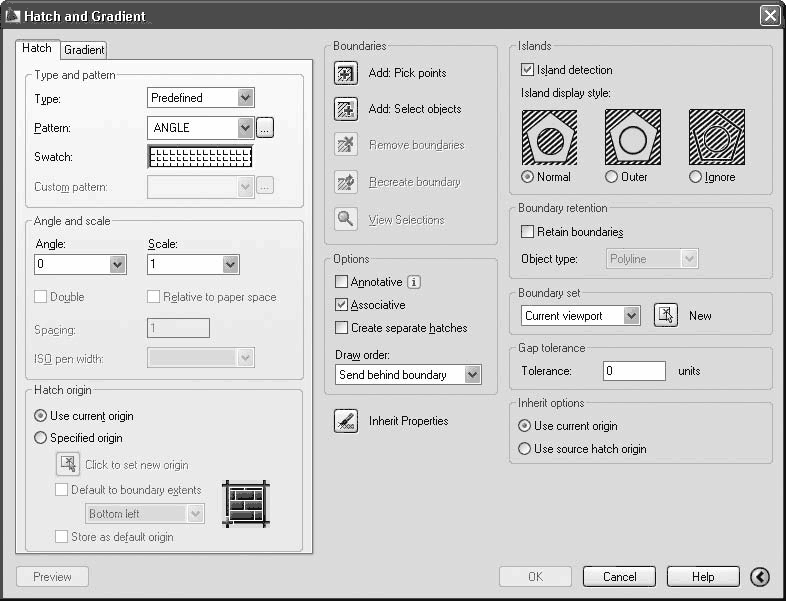Click the Help button
Image resolution: width=786 pixels, height=601 pixels.
pyautogui.click(x=703, y=577)
